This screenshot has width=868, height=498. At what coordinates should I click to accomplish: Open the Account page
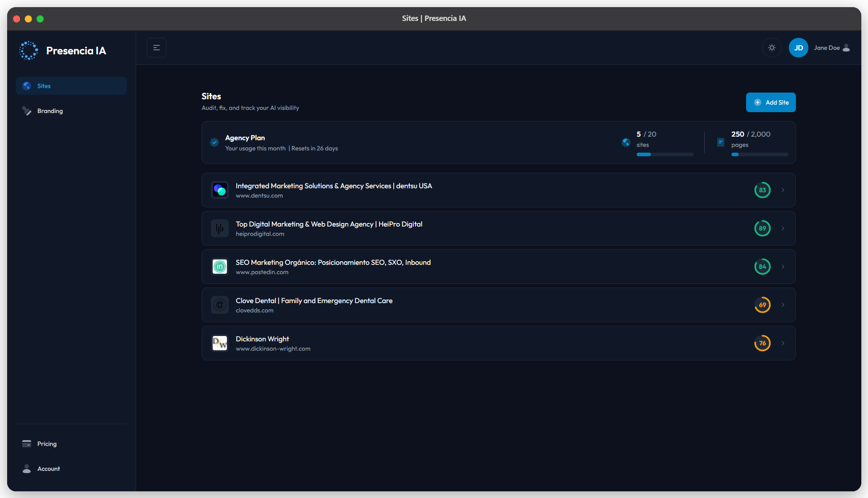click(x=48, y=469)
